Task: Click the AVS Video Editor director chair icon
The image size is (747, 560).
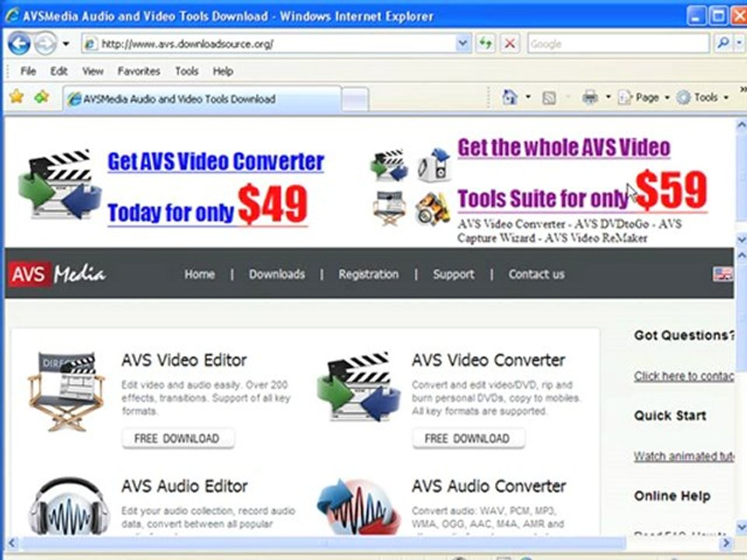Action: click(65, 391)
